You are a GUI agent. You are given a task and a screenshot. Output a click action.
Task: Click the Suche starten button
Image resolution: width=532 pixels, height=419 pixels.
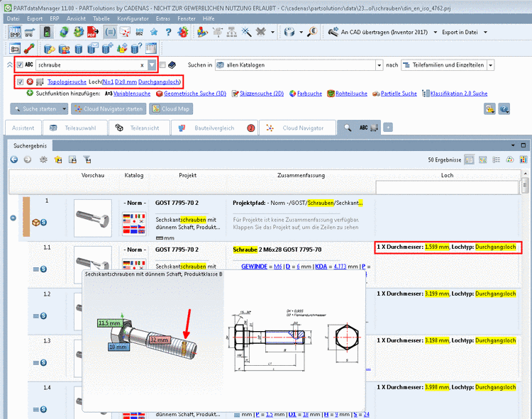(35, 108)
